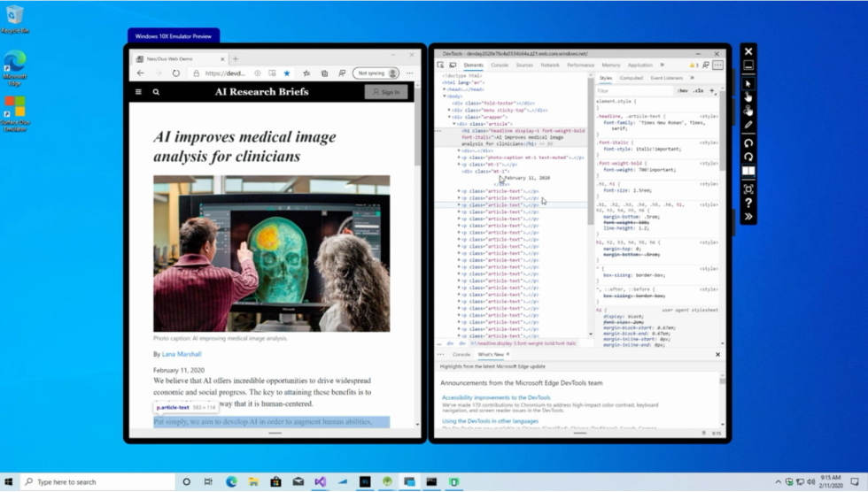This screenshot has width=868, height=492.
Task: Open emulator additional tools chevrons
Action: point(748,217)
